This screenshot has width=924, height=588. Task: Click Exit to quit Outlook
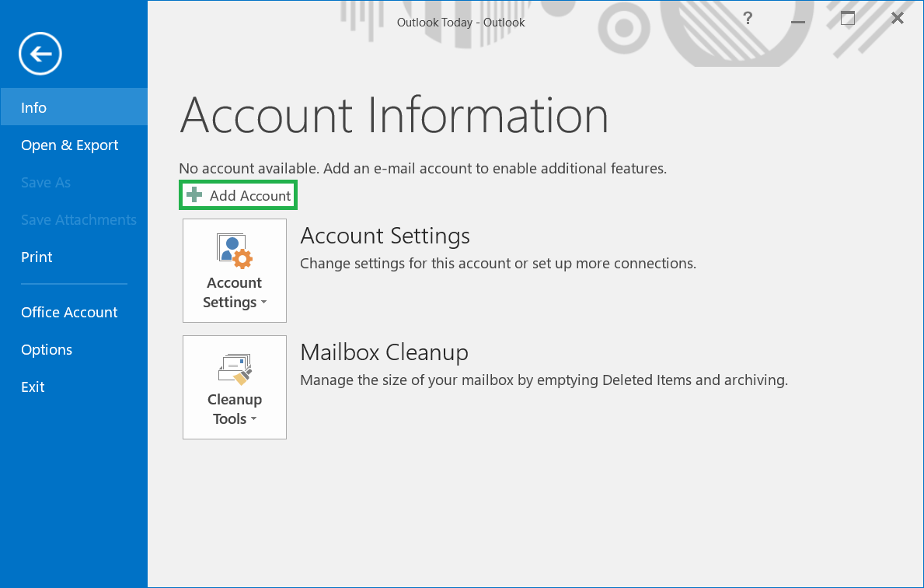[74, 387]
